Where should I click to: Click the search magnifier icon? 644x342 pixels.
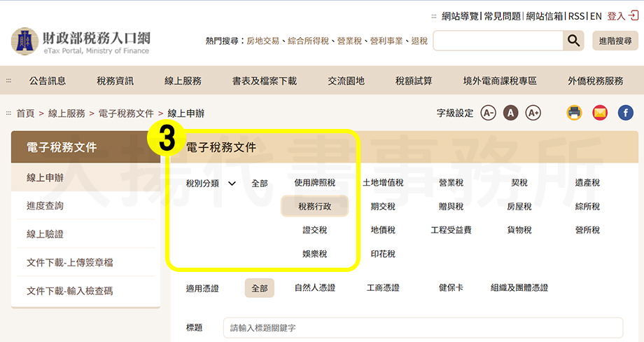pos(573,41)
